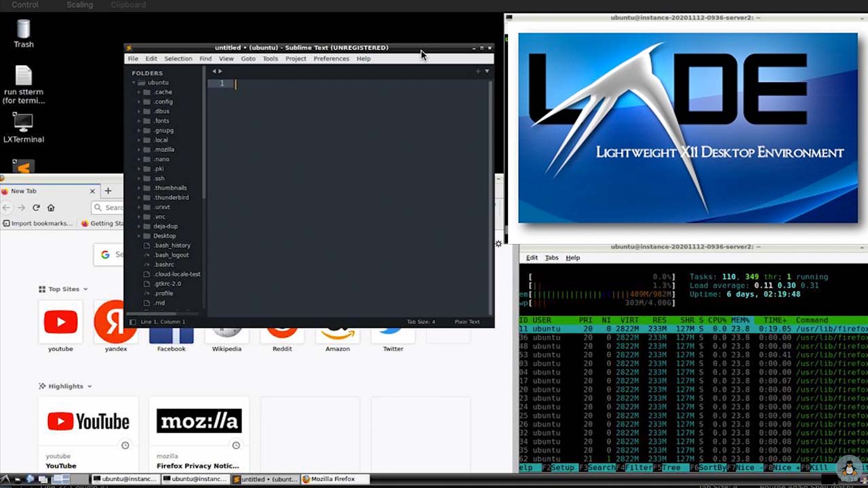This screenshot has height=488, width=868.
Task: Collapse the ubuntu root folder in sidebar
Action: point(134,83)
